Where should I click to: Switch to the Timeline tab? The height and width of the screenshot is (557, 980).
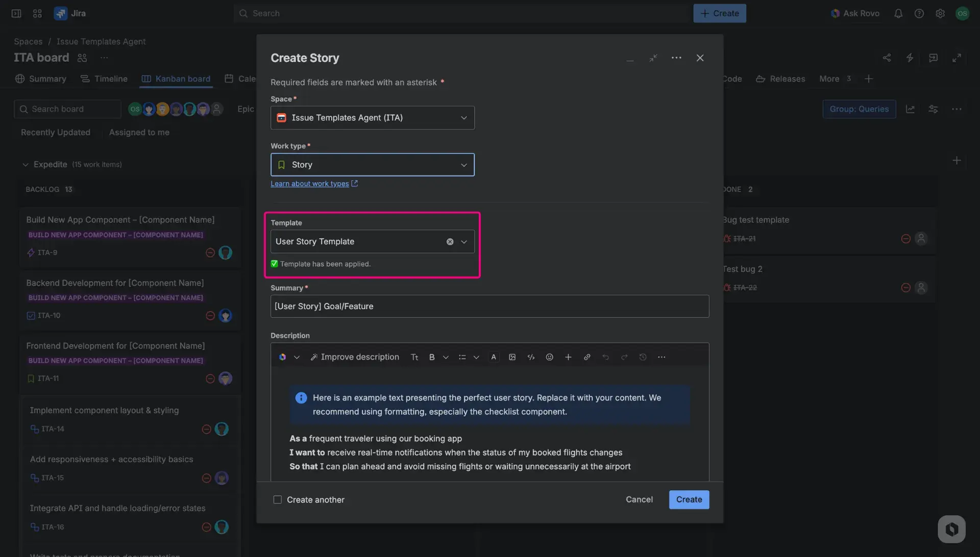click(110, 79)
